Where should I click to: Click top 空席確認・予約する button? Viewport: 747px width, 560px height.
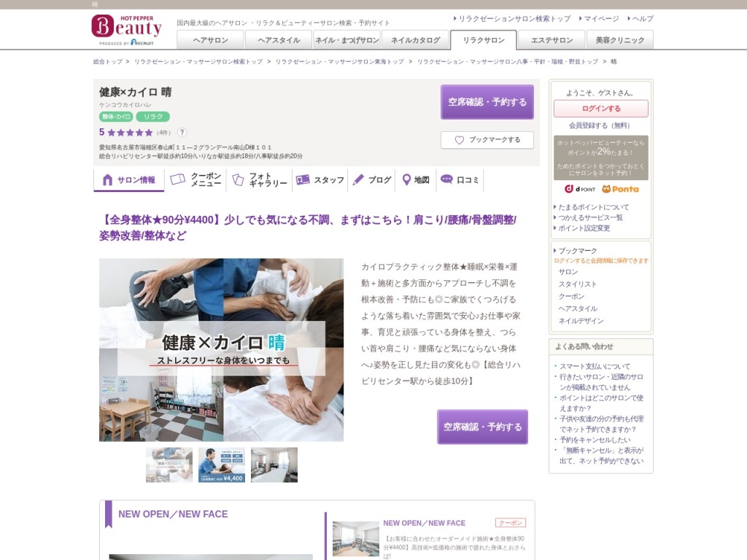[487, 102]
